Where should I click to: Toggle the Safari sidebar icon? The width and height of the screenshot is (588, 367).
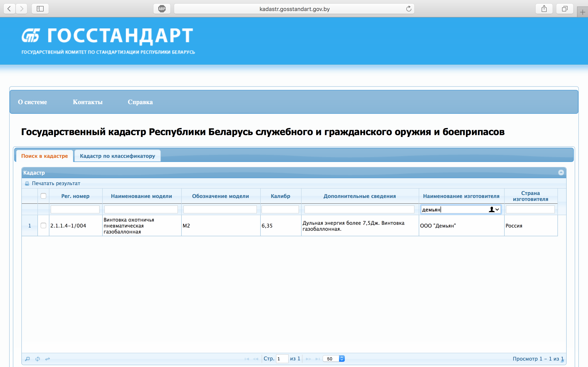(40, 9)
